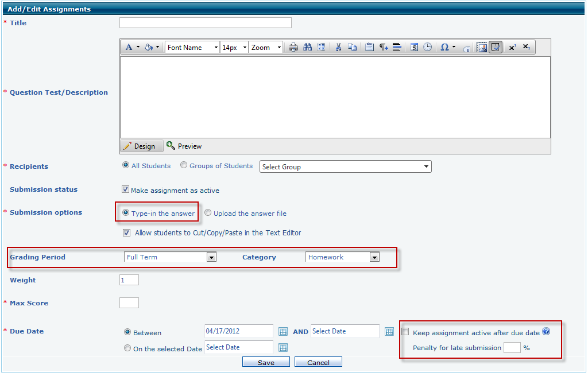Click the Save button
This screenshot has height=384, width=588.
click(266, 362)
